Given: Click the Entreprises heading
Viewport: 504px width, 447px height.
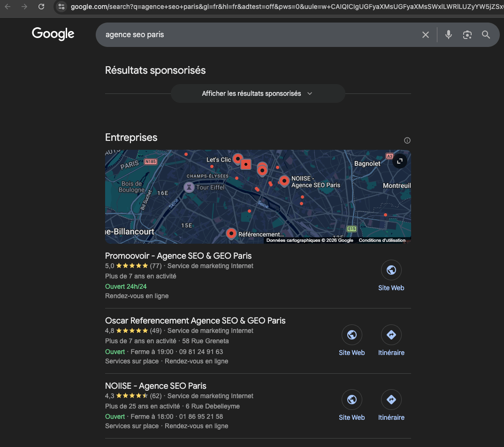Looking at the screenshot, I should [131, 138].
